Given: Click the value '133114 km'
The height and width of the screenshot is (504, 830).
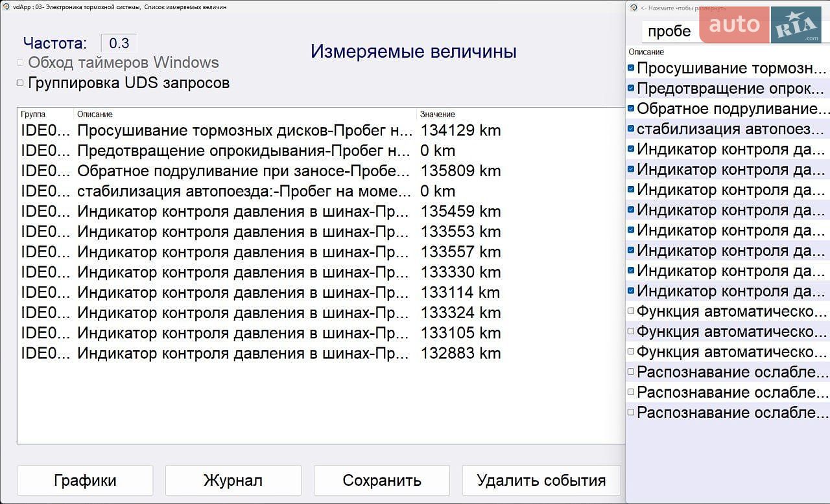Looking at the screenshot, I should tap(460, 292).
